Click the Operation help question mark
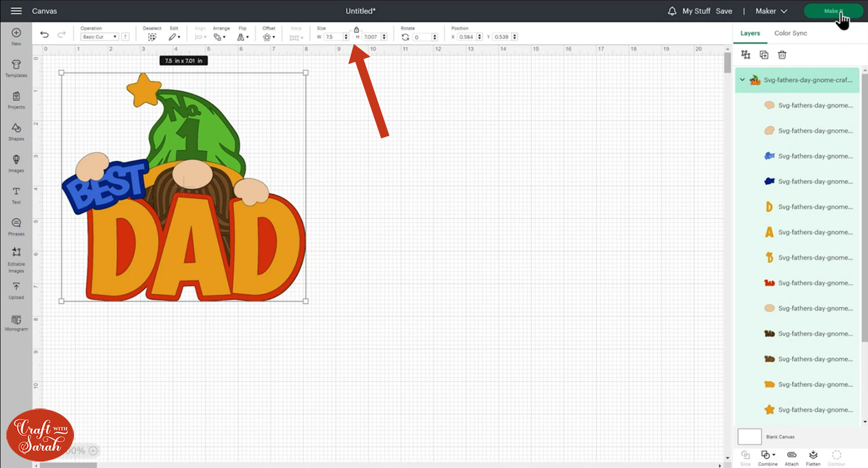Screen dimensions: 868x468 click(125, 37)
